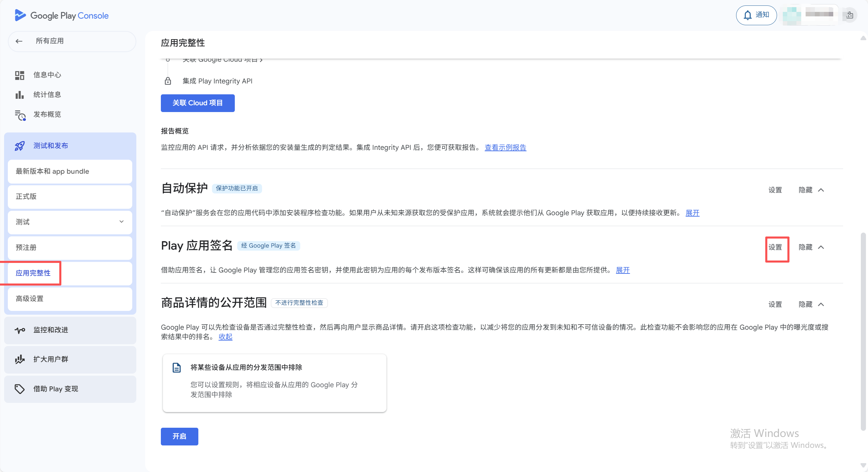This screenshot has width=868, height=472.
Task: Click the 通知 bell button
Action: pyautogui.click(x=756, y=15)
